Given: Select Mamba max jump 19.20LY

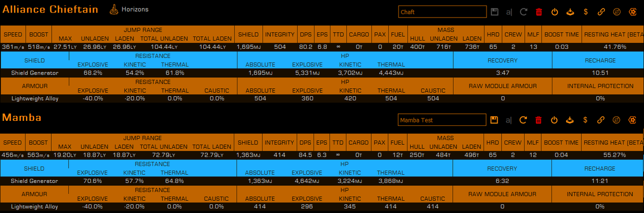Looking at the screenshot, I should coord(65,155).
